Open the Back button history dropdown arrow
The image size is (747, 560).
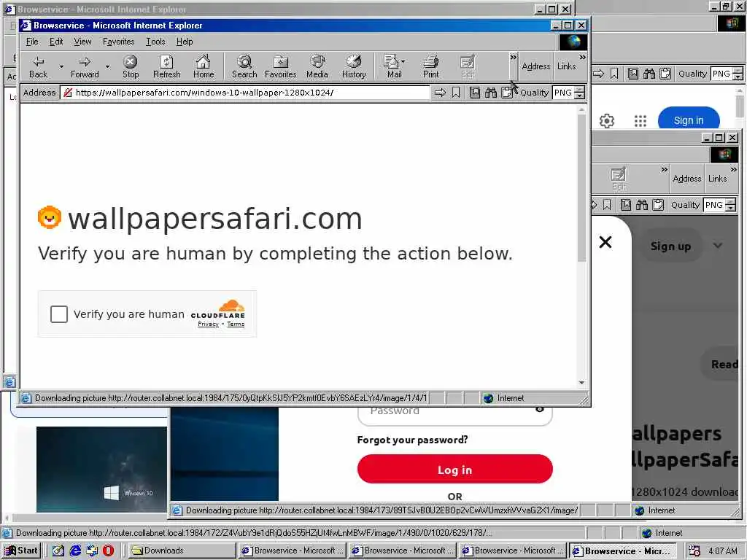[x=61, y=66]
